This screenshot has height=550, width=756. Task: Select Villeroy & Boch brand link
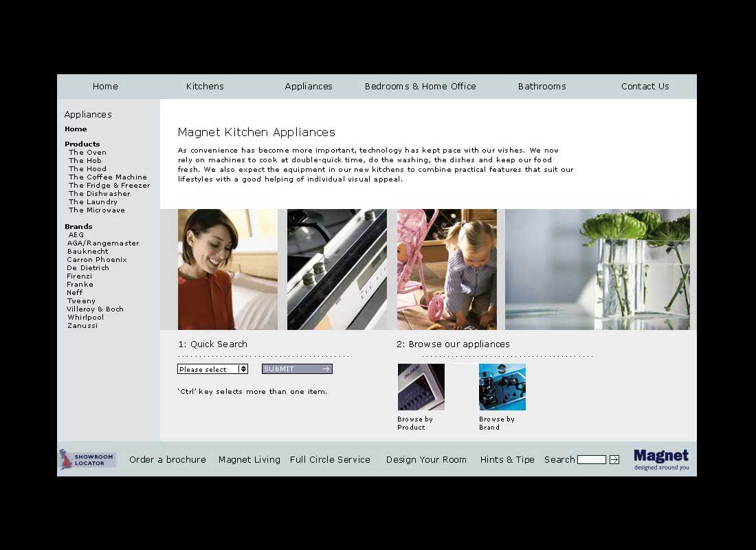pos(95,309)
